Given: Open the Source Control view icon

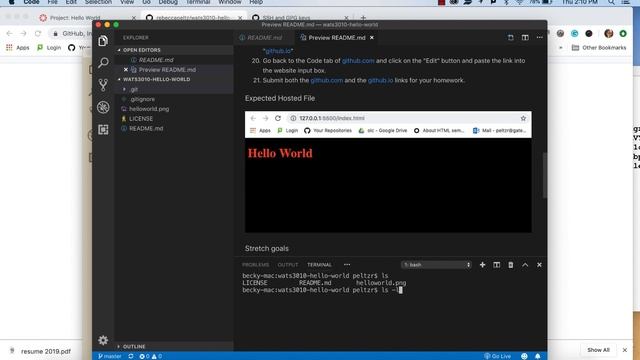Looking at the screenshot, I should click(x=103, y=85).
